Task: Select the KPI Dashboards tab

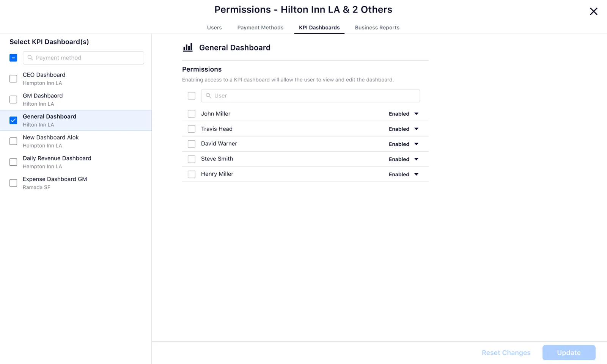Action: coord(319,28)
